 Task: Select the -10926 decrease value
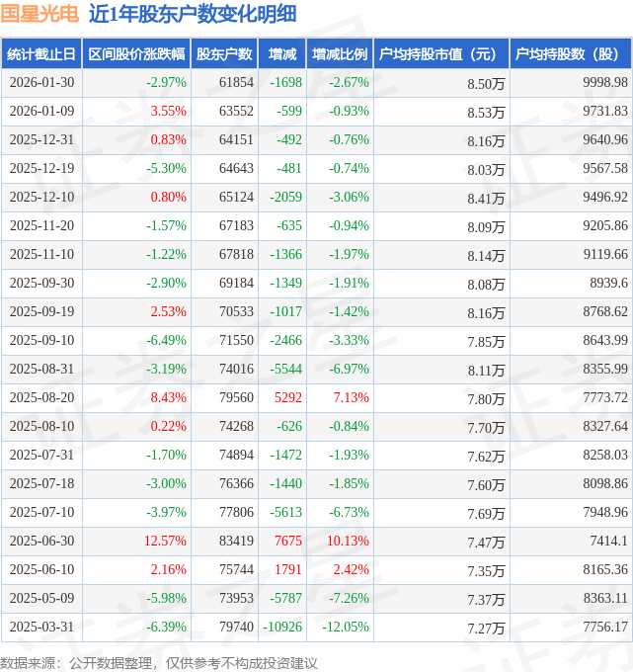(x=281, y=627)
